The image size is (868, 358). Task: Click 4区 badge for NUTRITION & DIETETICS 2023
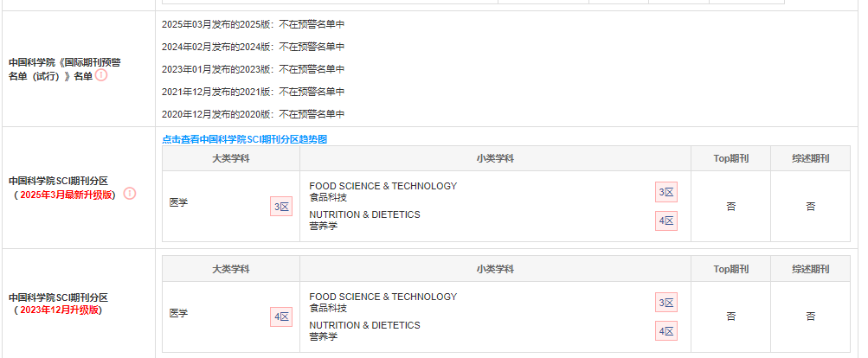(666, 331)
